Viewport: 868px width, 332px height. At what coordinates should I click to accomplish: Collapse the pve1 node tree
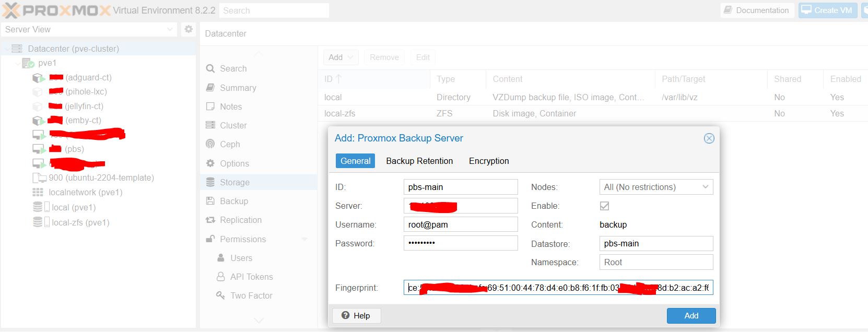18,63
